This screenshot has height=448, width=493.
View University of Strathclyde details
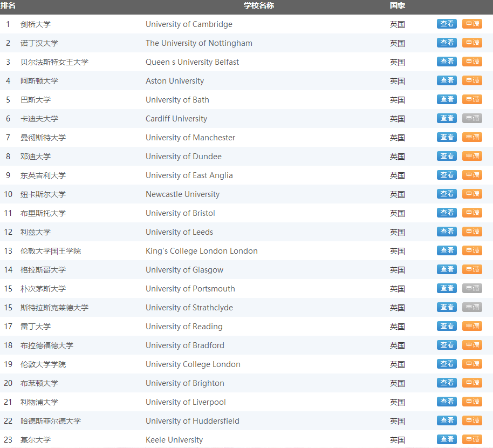point(447,307)
